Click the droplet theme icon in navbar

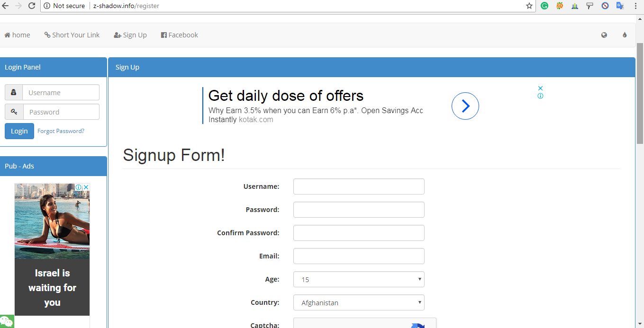625,35
